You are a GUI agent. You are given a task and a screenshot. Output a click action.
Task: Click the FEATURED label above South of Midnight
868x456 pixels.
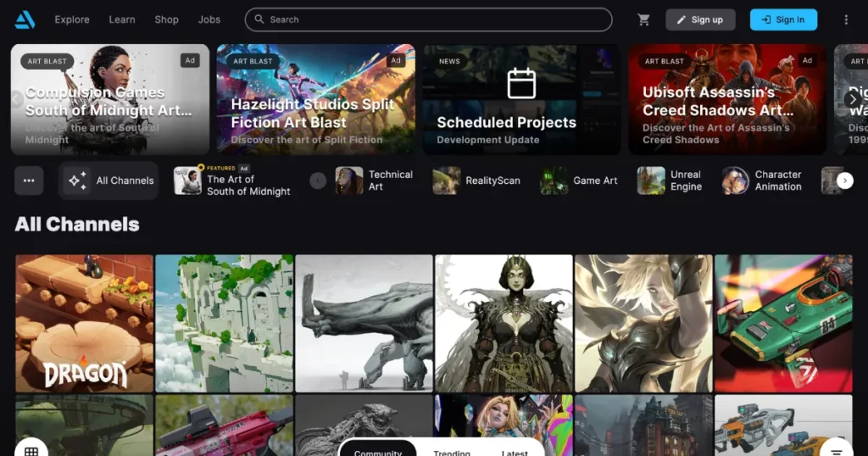pyautogui.click(x=221, y=168)
